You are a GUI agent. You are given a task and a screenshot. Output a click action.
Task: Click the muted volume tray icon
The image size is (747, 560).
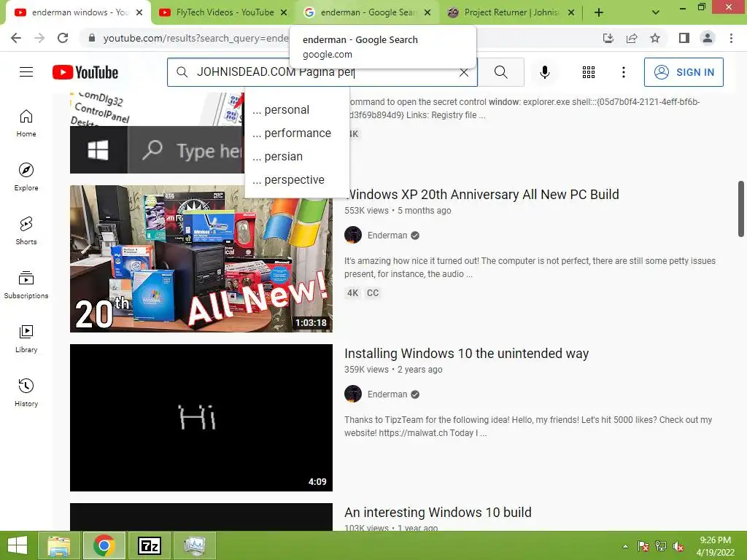pos(678,546)
